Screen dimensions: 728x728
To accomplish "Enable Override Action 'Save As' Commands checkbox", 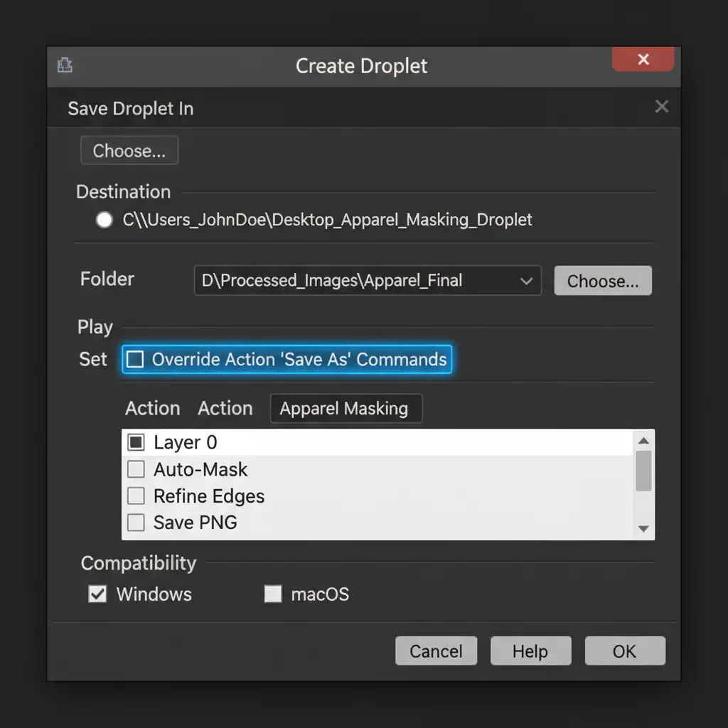I will pos(134,360).
